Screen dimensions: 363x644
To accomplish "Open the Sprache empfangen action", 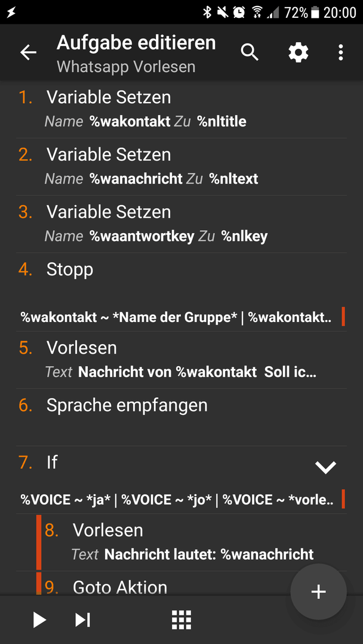I will 181,417.
